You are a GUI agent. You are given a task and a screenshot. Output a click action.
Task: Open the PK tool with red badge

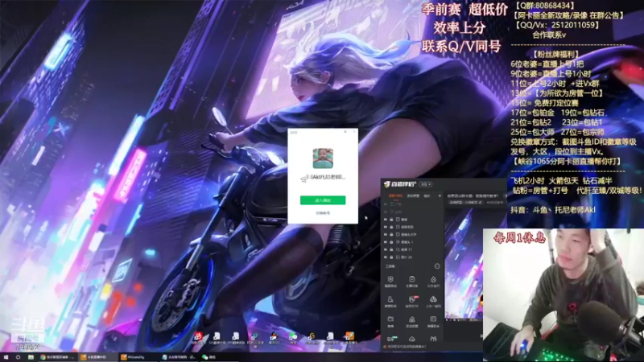point(412,302)
